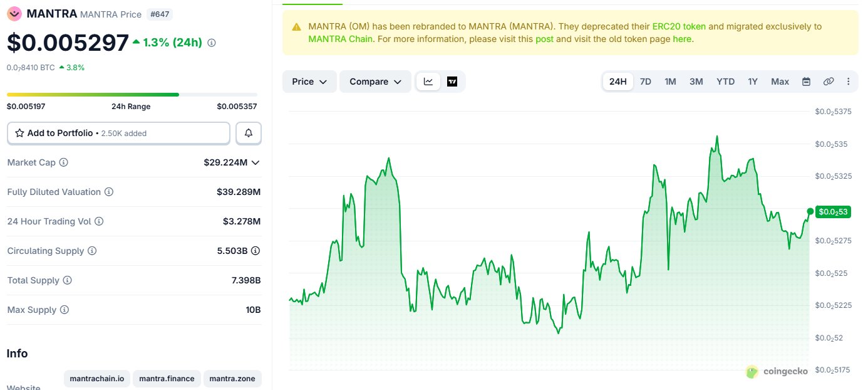The width and height of the screenshot is (868, 390).
Task: Open the Market Cap info tooltip icon
Action: tap(63, 162)
